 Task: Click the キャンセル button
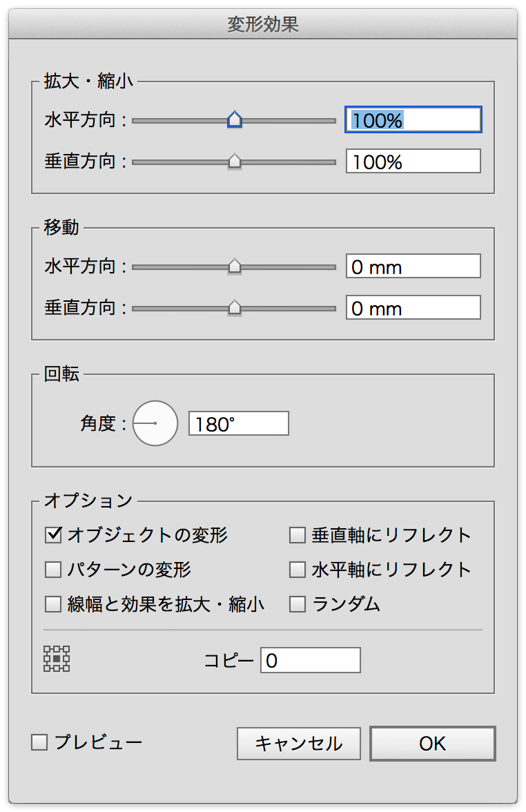299,744
